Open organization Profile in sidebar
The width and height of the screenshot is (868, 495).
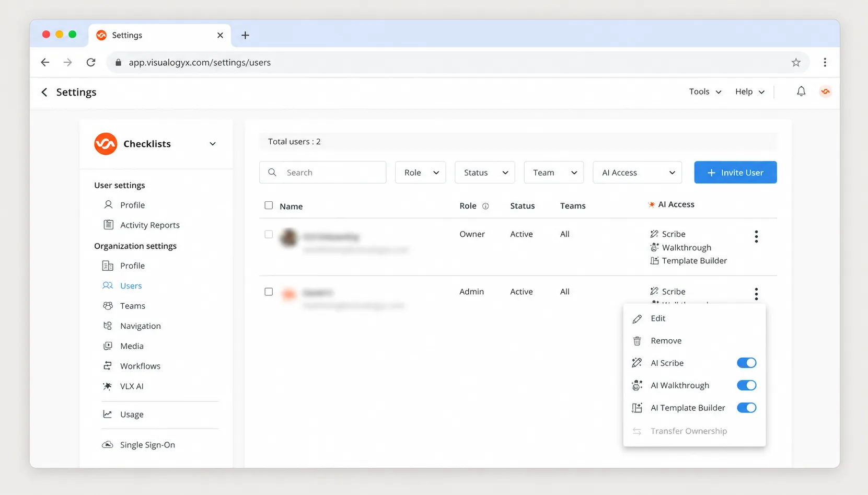pyautogui.click(x=132, y=266)
